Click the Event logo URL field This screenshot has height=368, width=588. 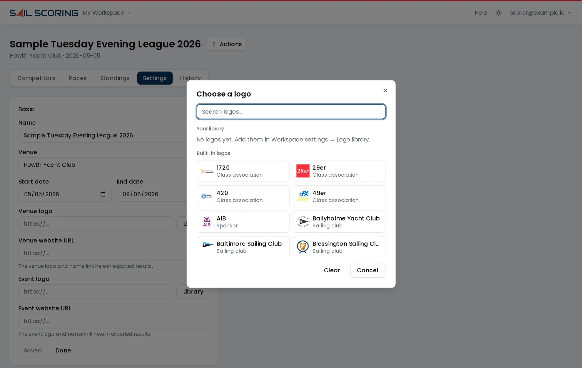coord(96,291)
